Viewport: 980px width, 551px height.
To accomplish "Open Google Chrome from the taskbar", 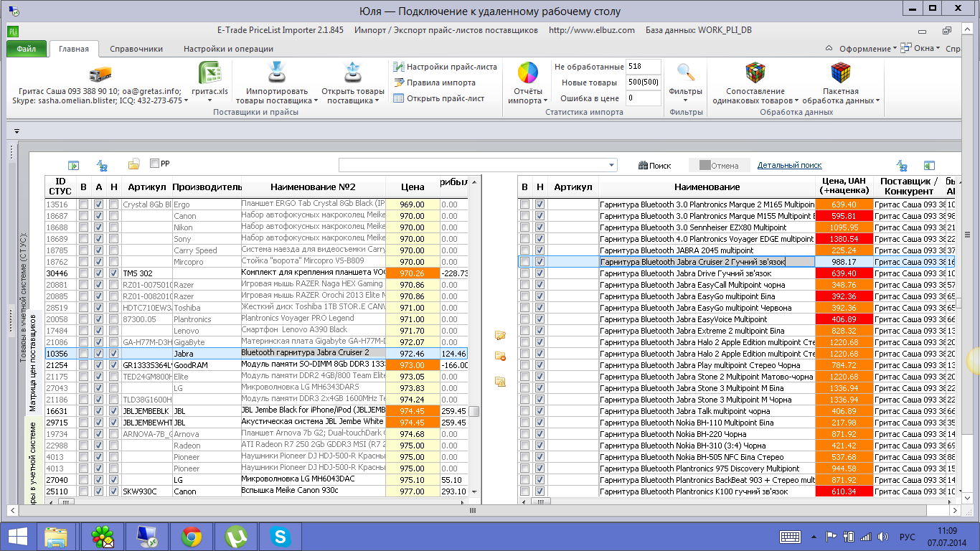I will 191,537.
